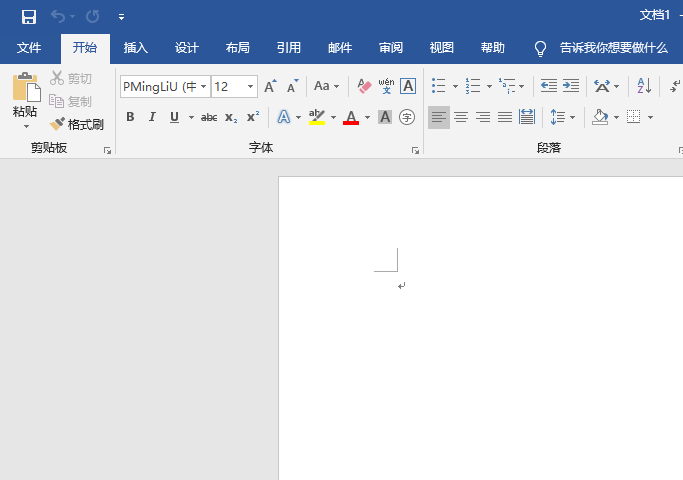Open the Aa change case dropdown

pyautogui.click(x=326, y=86)
